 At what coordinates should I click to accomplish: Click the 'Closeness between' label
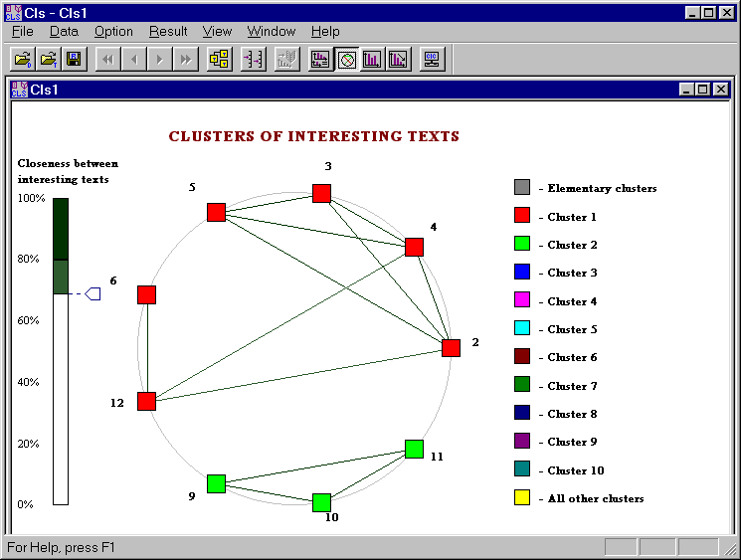click(68, 163)
